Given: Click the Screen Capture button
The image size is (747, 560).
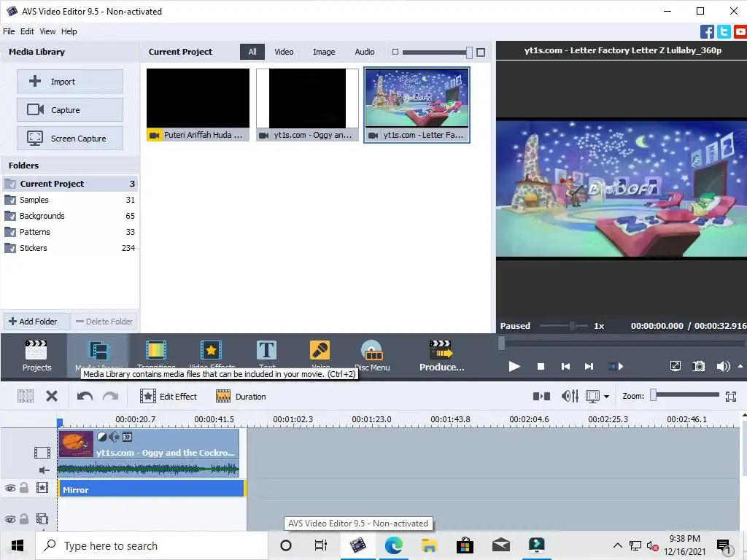Looking at the screenshot, I should coord(70,139).
